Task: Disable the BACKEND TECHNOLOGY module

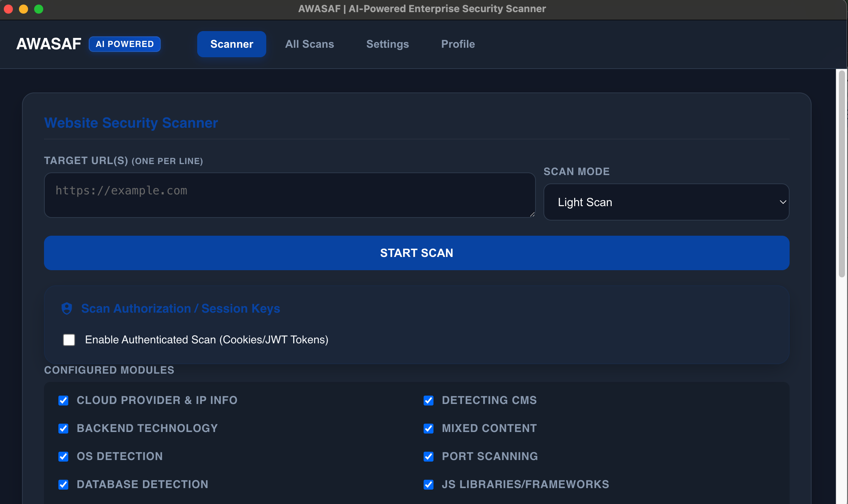Action: 63,428
